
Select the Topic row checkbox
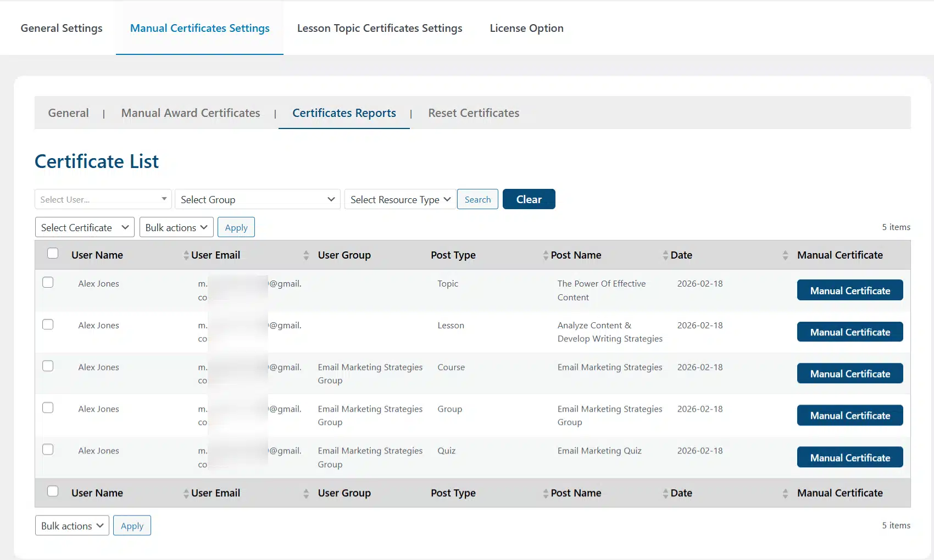48,282
